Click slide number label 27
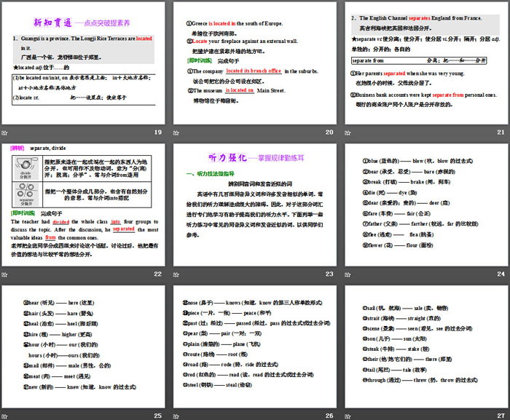This screenshot has height=420, width=510. (x=501, y=416)
